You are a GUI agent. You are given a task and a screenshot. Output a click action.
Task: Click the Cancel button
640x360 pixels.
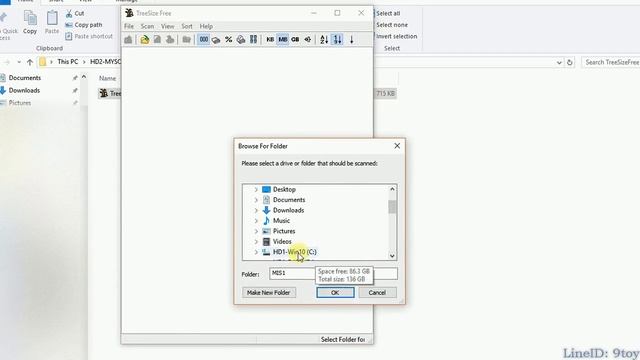[x=377, y=293]
